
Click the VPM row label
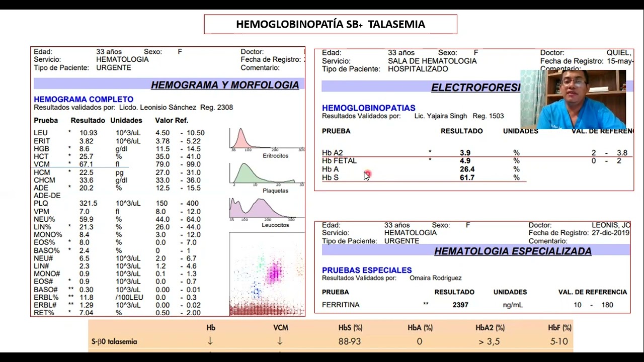[x=41, y=212]
